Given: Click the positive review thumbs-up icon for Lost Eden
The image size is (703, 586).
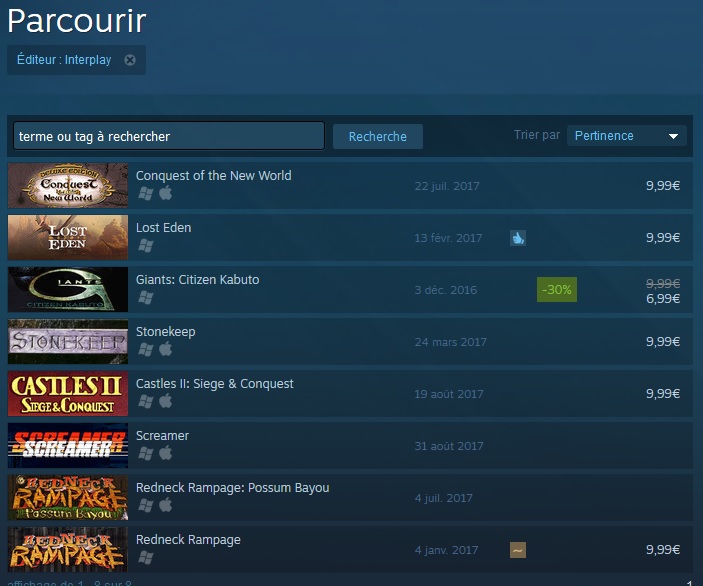Looking at the screenshot, I should pyautogui.click(x=518, y=238).
